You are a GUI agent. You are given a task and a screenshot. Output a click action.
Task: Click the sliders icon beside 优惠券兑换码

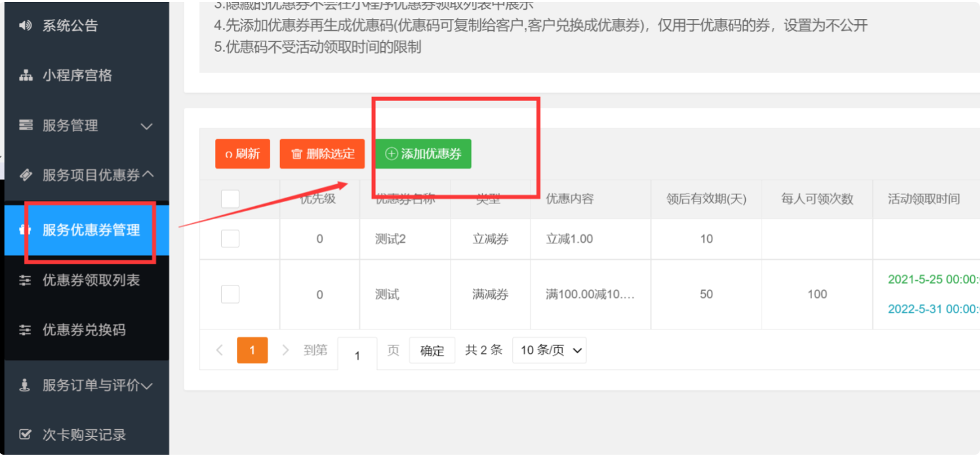pos(26,330)
